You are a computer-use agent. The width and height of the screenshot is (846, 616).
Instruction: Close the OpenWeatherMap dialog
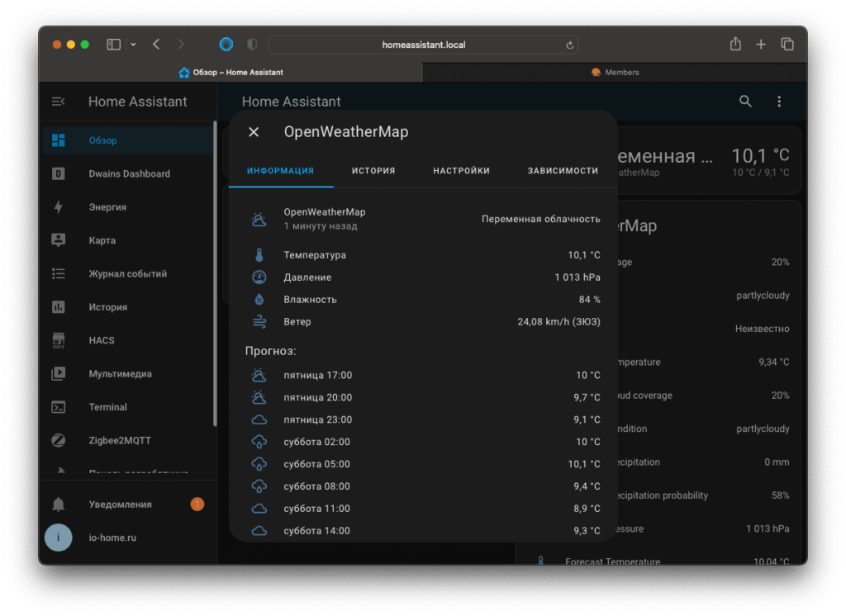point(254,132)
